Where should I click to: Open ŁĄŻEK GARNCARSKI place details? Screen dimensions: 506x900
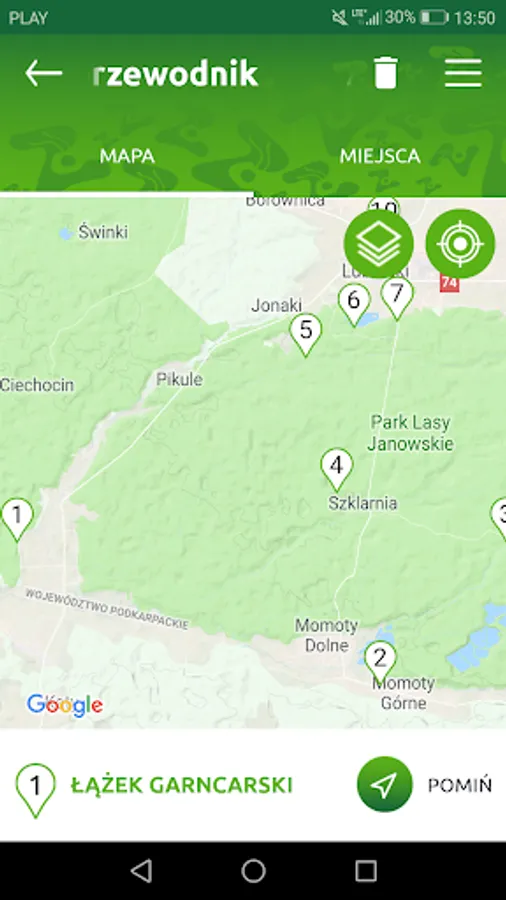point(181,785)
